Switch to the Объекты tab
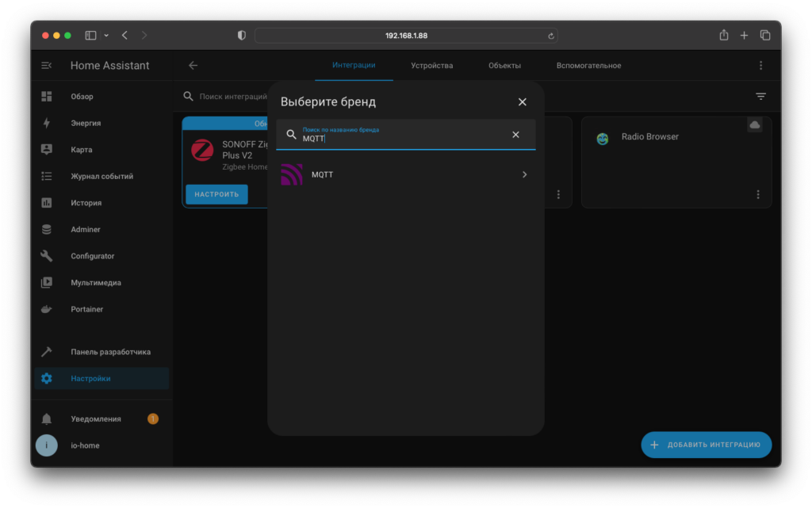Screen dimensions: 812x508 pos(504,65)
